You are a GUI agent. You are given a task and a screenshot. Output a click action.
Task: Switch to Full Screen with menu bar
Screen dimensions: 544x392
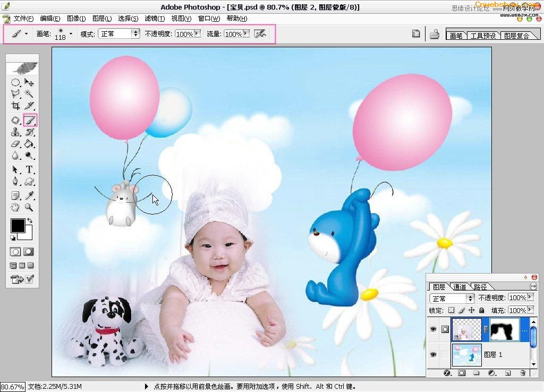22,266
